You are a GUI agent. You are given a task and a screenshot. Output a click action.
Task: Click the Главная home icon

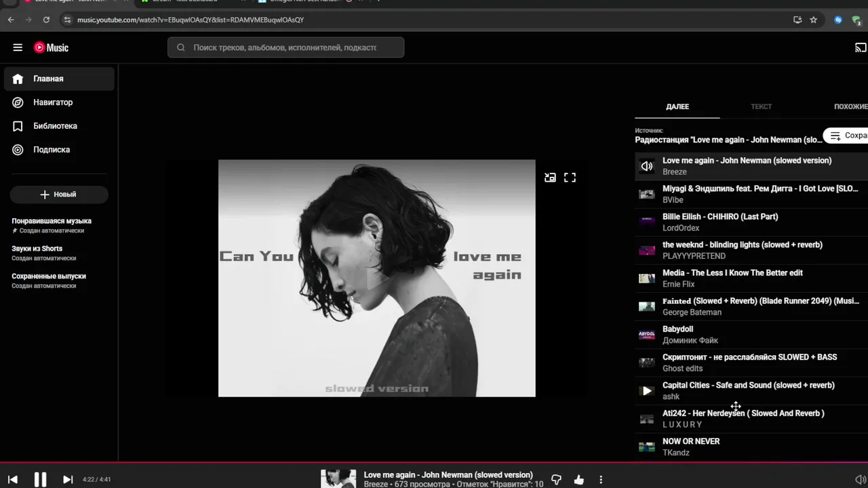pos(18,79)
